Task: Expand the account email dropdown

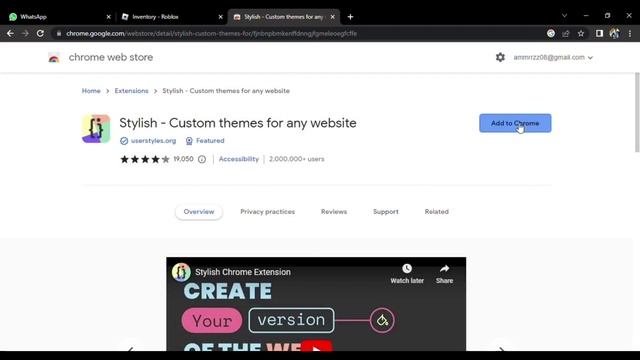Action: 590,58
